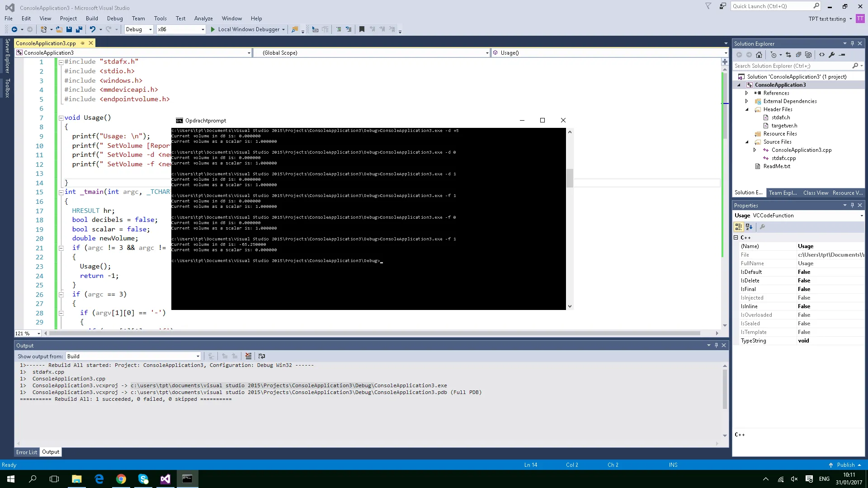Click the Search Solution Explorer field
This screenshot has height=488, width=868.
point(792,66)
